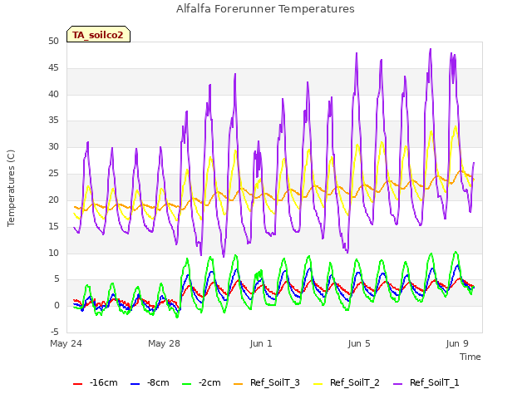Click the Jun 9 x-axis label
The image size is (532, 399).
tap(457, 343)
